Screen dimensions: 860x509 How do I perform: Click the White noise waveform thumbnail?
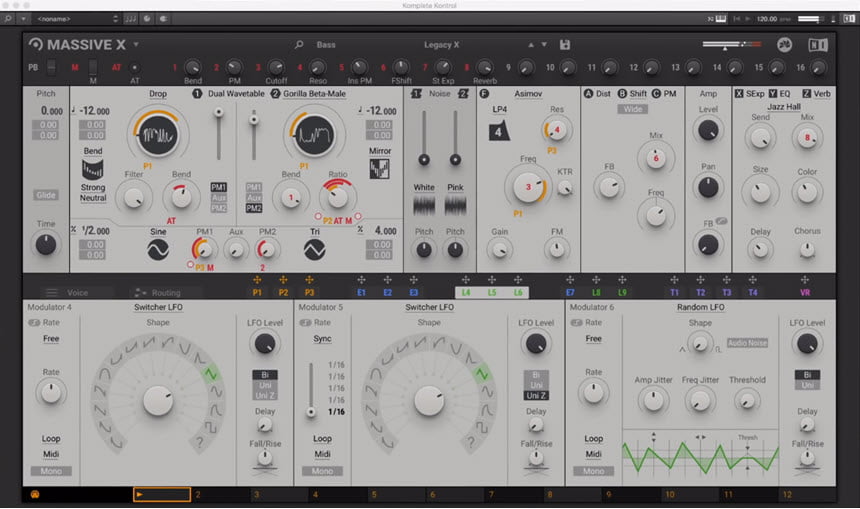[424, 206]
